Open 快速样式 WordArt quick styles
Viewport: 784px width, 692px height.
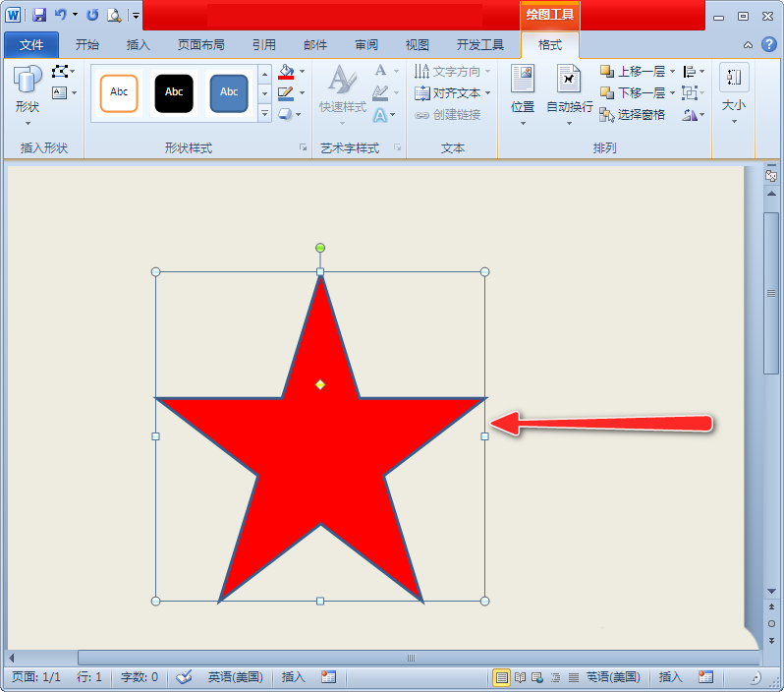(x=343, y=95)
